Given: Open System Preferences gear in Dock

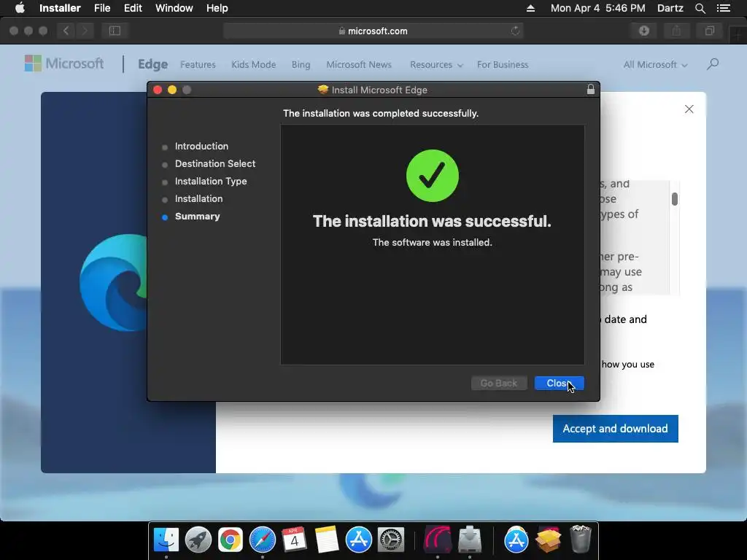Looking at the screenshot, I should click(x=391, y=540).
